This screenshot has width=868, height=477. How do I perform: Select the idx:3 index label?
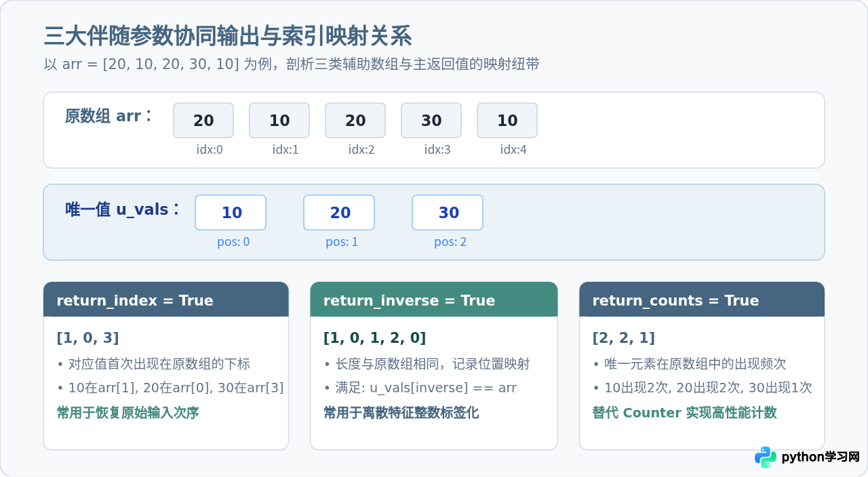tap(437, 150)
